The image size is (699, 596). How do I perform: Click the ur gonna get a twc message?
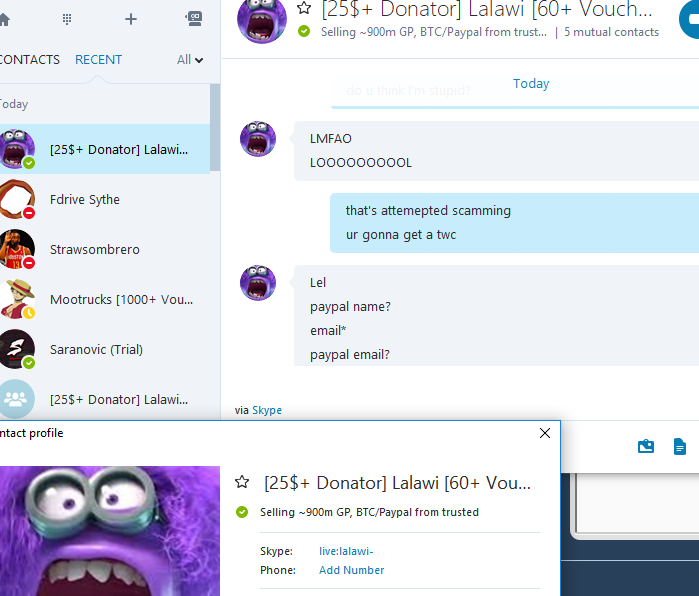coord(401,235)
